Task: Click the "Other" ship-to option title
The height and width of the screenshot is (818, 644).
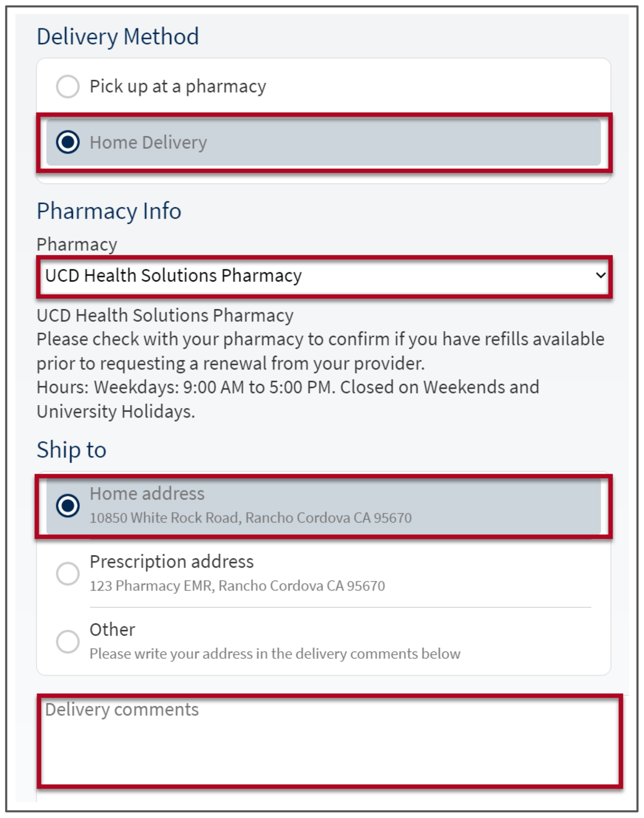Action: (x=112, y=630)
